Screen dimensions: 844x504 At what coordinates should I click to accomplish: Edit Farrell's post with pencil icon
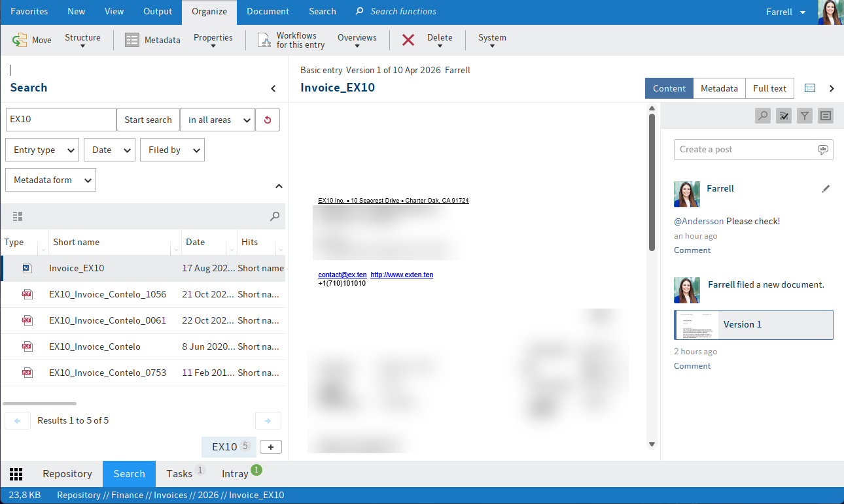coord(826,189)
